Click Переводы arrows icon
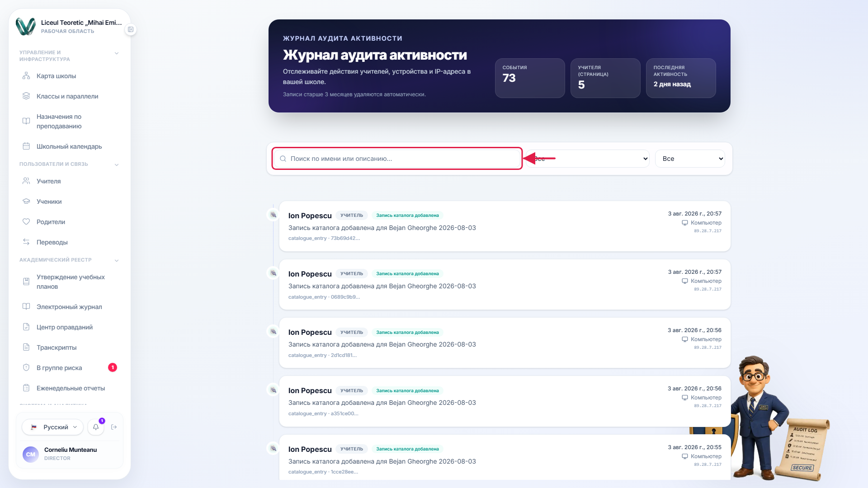Viewport: 868px width, 488px height. [26, 242]
